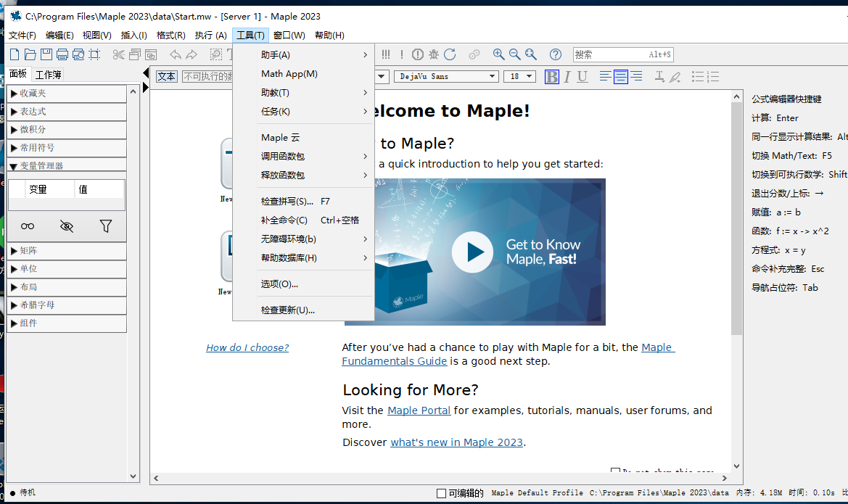Viewport: 848px width, 504px height.
Task: Follow the Maple Portal link
Action: (419, 410)
